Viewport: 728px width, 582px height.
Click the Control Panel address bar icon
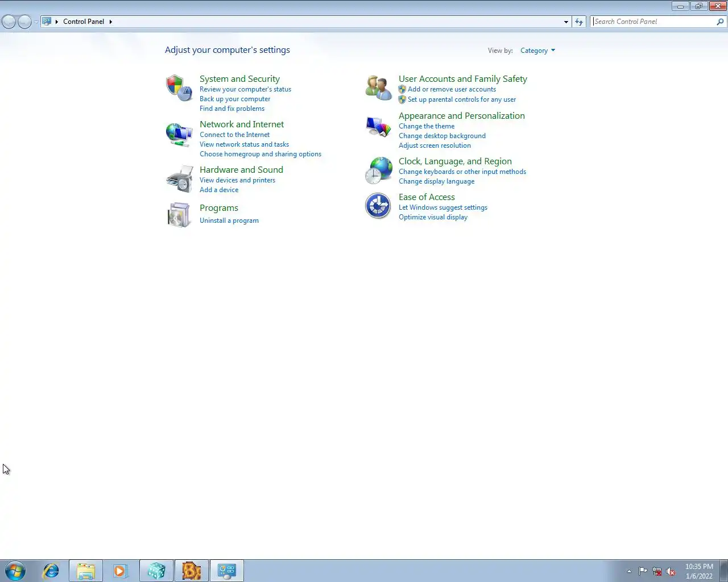47,21
